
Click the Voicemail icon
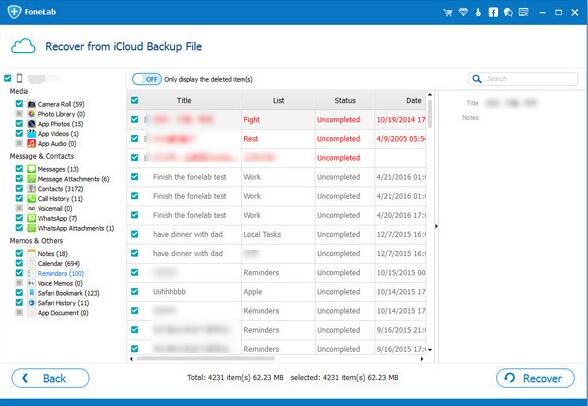click(x=32, y=208)
